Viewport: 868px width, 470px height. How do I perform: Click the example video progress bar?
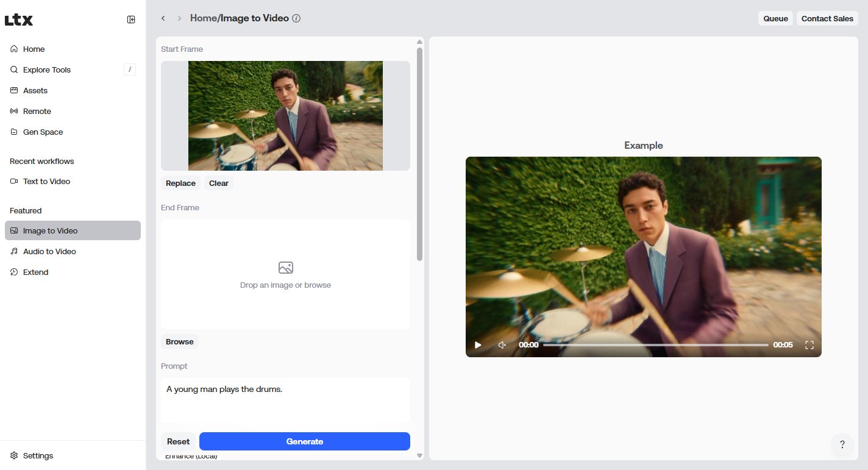pyautogui.click(x=656, y=345)
